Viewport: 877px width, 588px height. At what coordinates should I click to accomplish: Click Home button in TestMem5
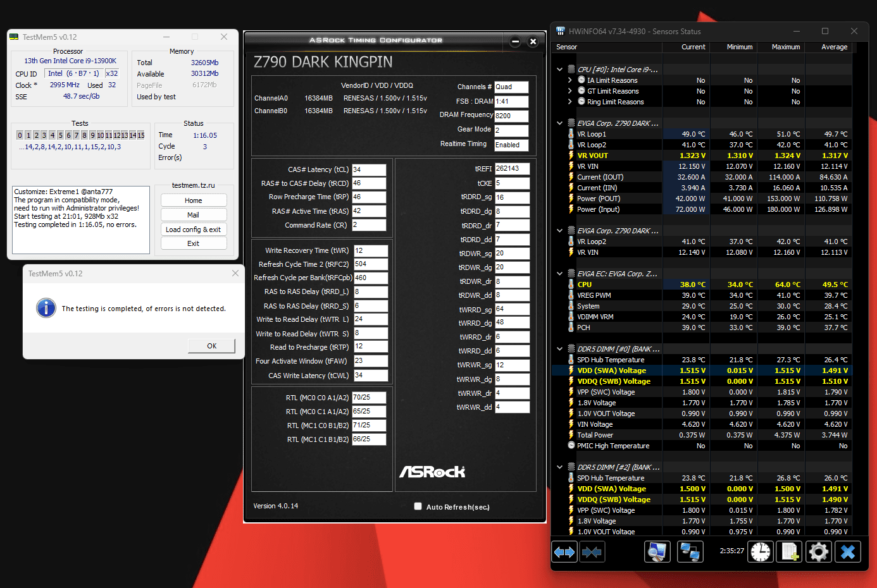point(194,200)
